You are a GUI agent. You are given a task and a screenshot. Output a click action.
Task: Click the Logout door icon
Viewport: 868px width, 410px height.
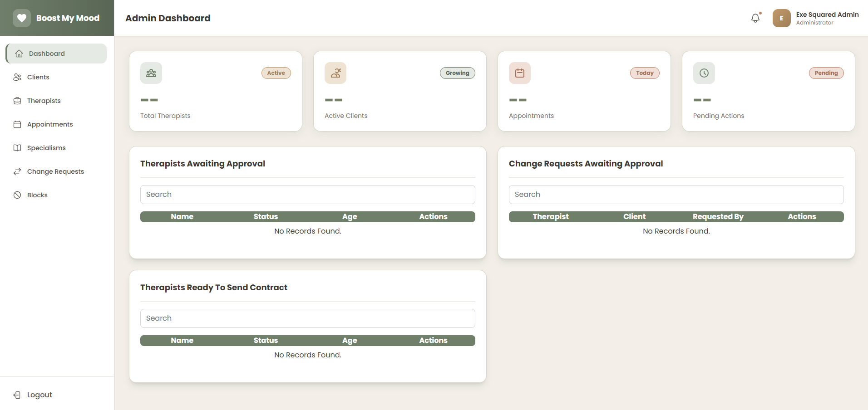[17, 395]
